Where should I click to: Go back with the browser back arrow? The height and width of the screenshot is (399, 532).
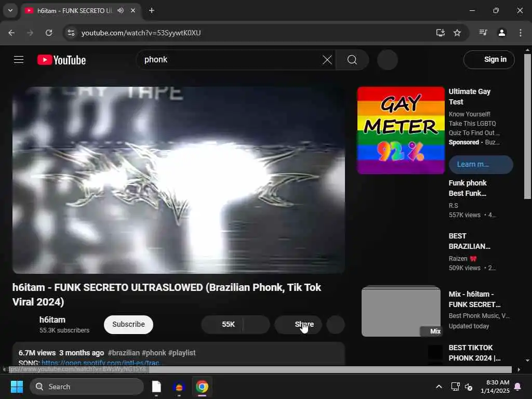(x=11, y=33)
